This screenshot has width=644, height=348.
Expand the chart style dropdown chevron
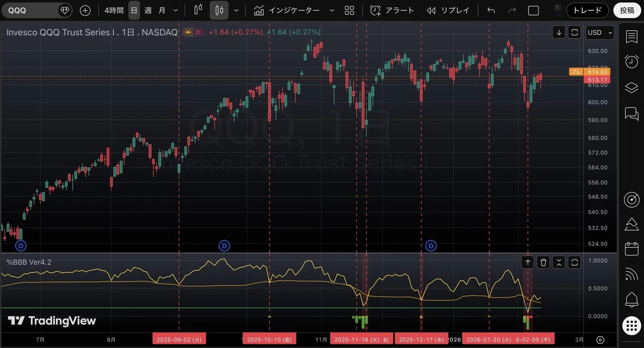pos(236,10)
